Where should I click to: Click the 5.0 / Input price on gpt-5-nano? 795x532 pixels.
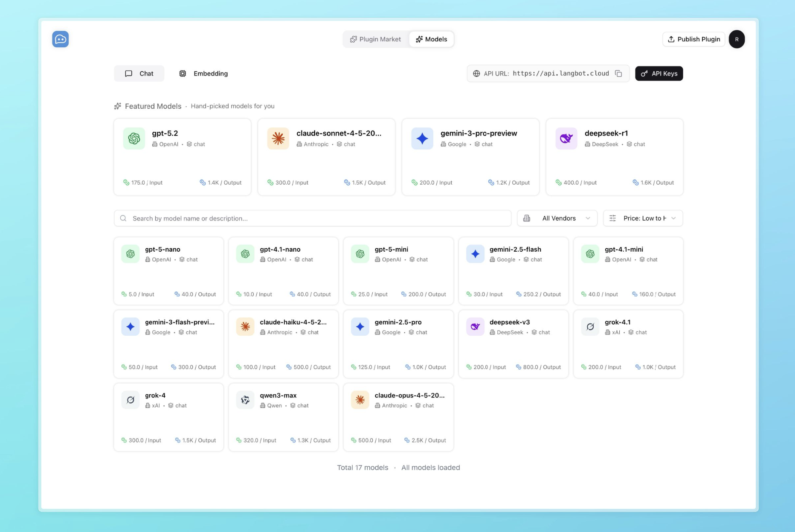click(138, 294)
